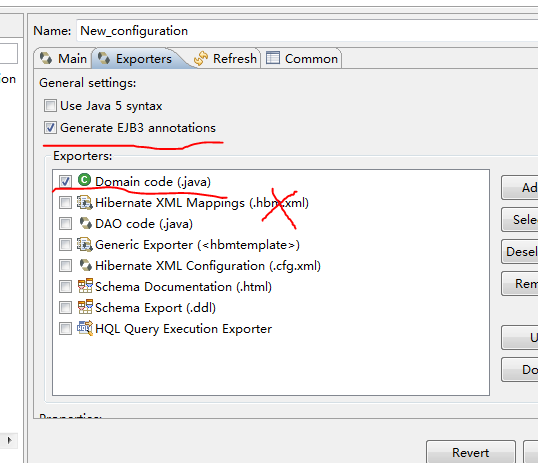538x463 pixels.
Task: Click the Refresh tab arrows icon
Action: 201,58
